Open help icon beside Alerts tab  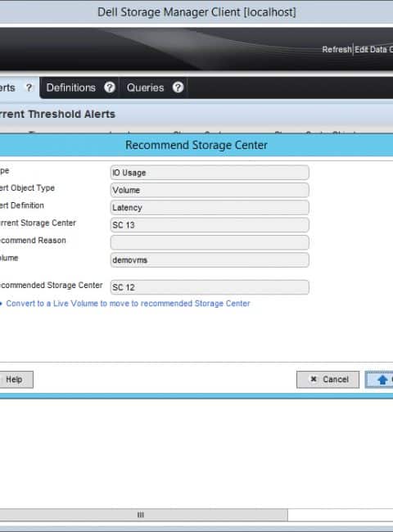29,88
